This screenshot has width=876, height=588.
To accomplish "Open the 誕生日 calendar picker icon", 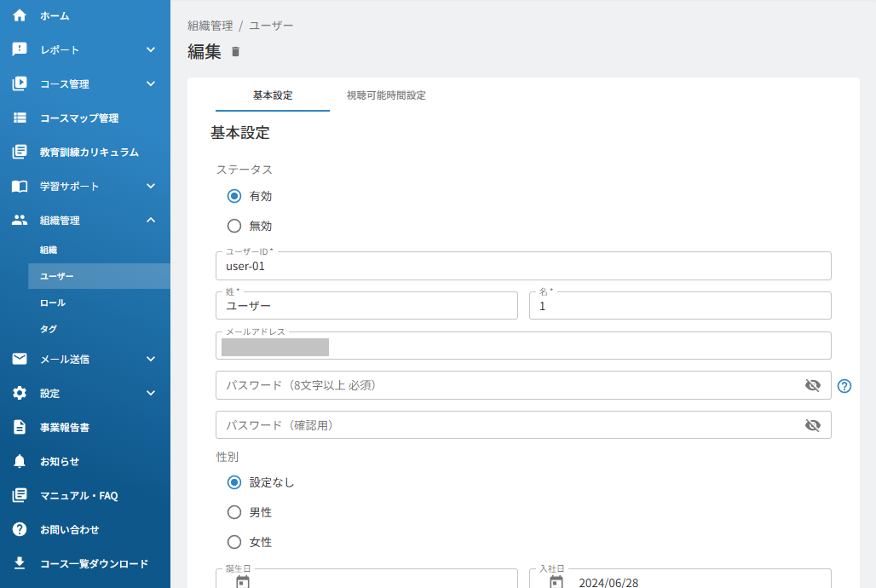I will [x=243, y=582].
